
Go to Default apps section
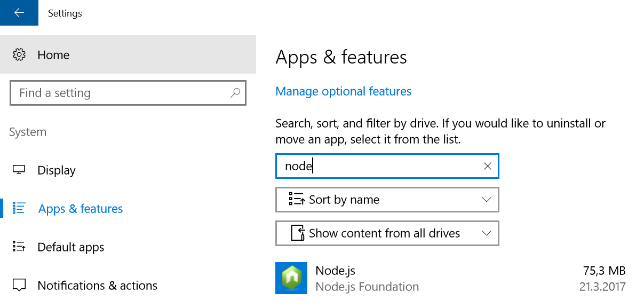point(71,247)
